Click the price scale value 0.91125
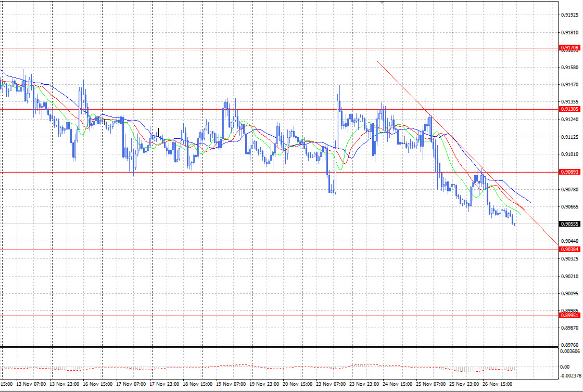Image resolution: width=583 pixels, height=392 pixels. pos(569,137)
